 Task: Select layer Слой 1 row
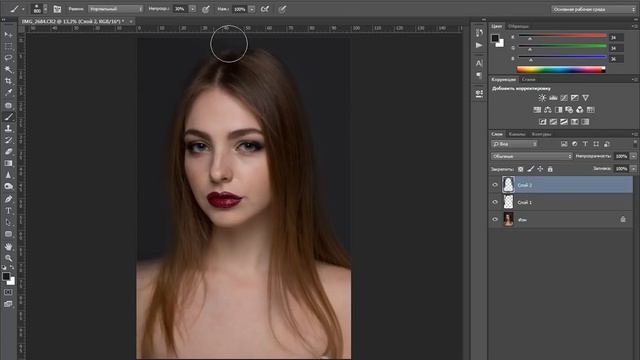pyautogui.click(x=561, y=202)
